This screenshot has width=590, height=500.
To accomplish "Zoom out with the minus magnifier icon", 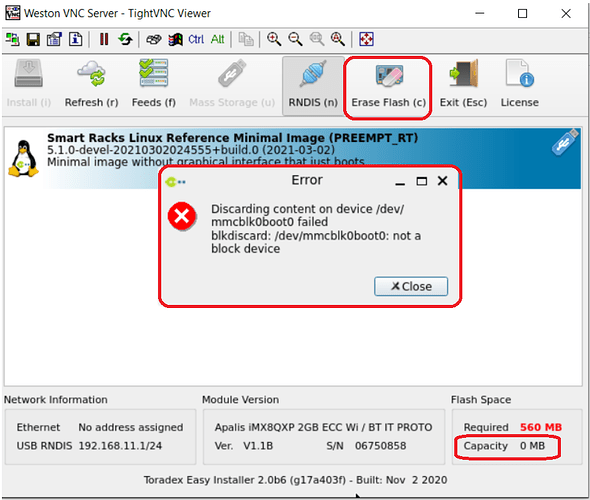I will pyautogui.click(x=295, y=39).
